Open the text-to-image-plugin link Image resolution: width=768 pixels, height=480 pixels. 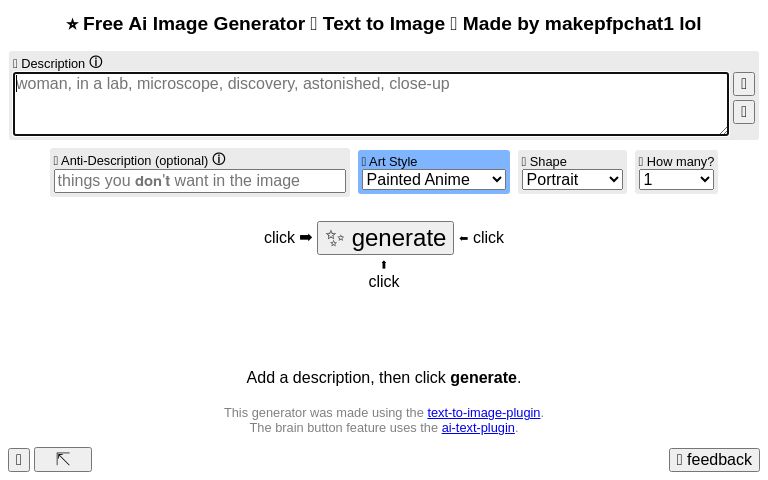tap(483, 413)
